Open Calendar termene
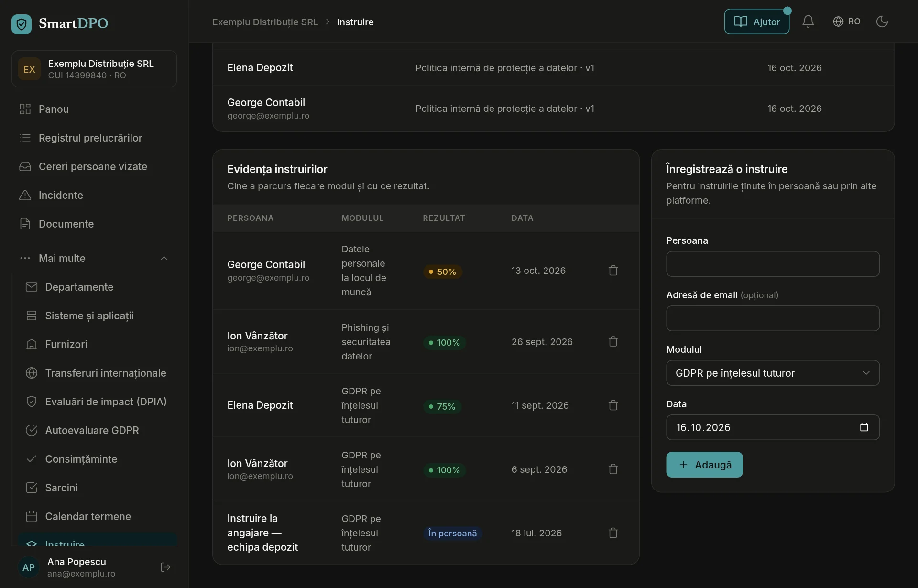This screenshot has height=588, width=918. (98, 516)
